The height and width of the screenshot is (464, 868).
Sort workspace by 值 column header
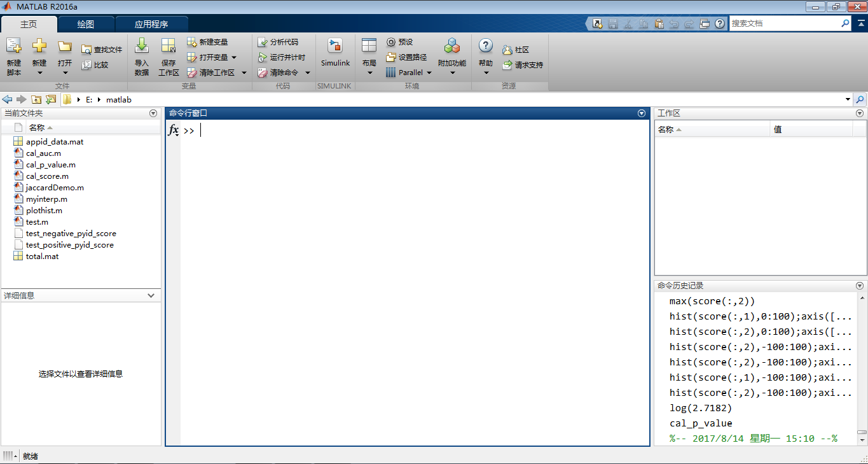811,129
